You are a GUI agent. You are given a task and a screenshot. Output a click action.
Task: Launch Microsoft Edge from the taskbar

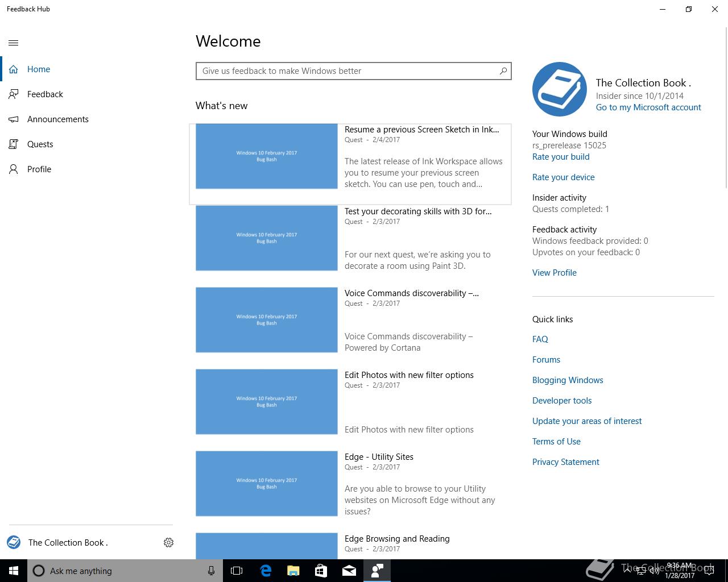(265, 571)
